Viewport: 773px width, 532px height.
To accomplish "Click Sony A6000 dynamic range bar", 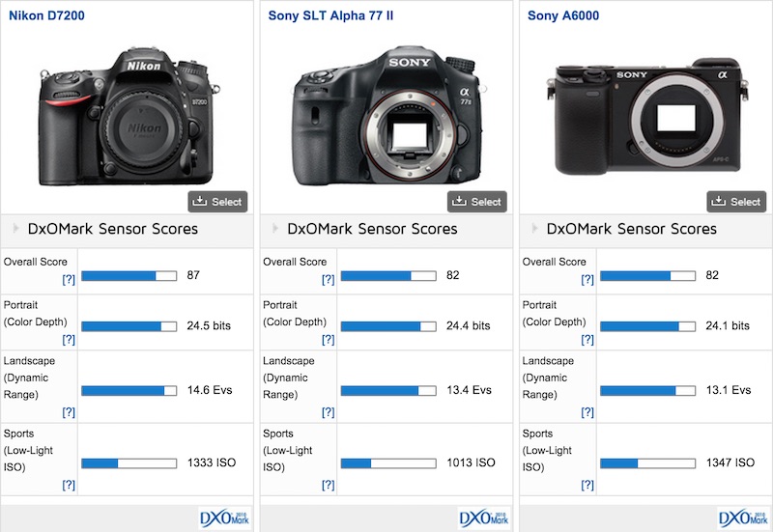I will [647, 391].
